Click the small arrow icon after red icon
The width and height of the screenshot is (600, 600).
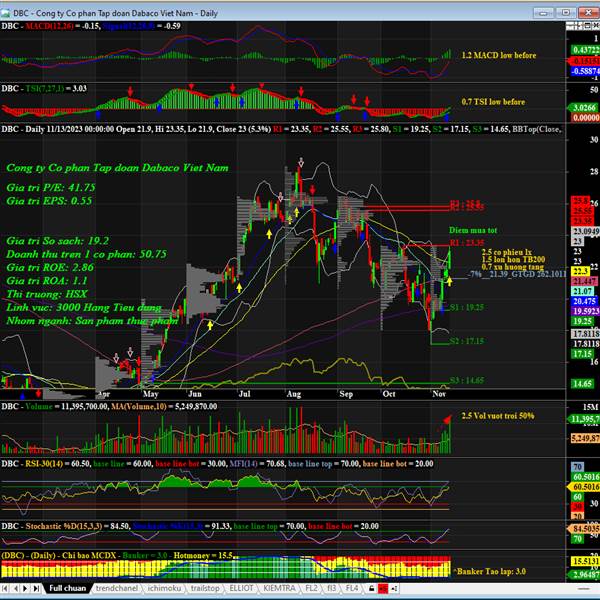coord(394,588)
